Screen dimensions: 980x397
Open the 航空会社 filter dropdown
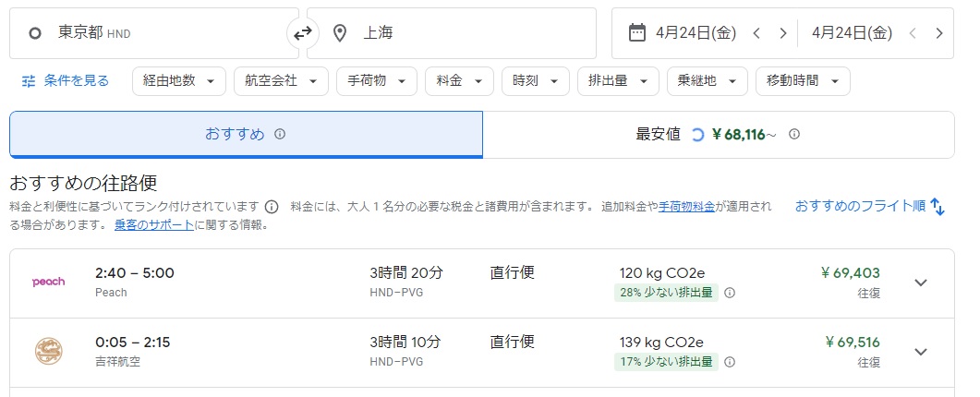pos(281,81)
